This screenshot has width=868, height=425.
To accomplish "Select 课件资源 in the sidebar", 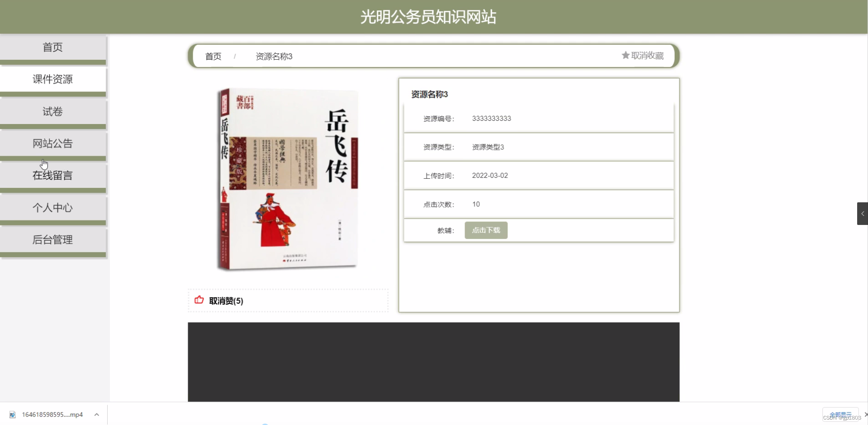I will 52,80.
